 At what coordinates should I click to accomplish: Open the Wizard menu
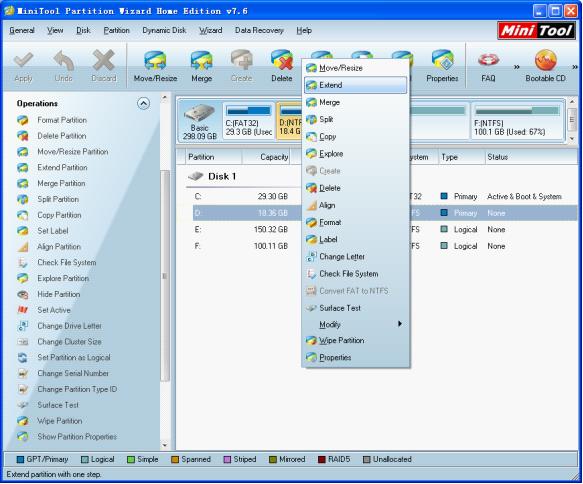click(x=210, y=30)
